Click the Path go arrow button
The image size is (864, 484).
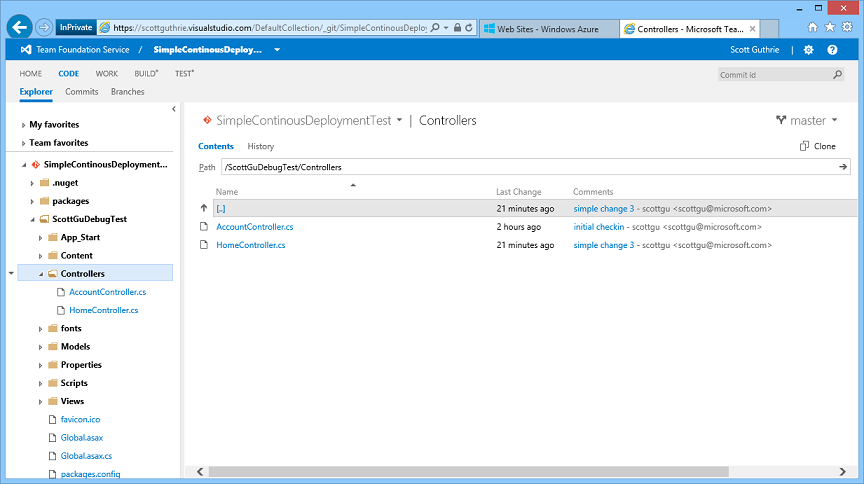pos(843,166)
